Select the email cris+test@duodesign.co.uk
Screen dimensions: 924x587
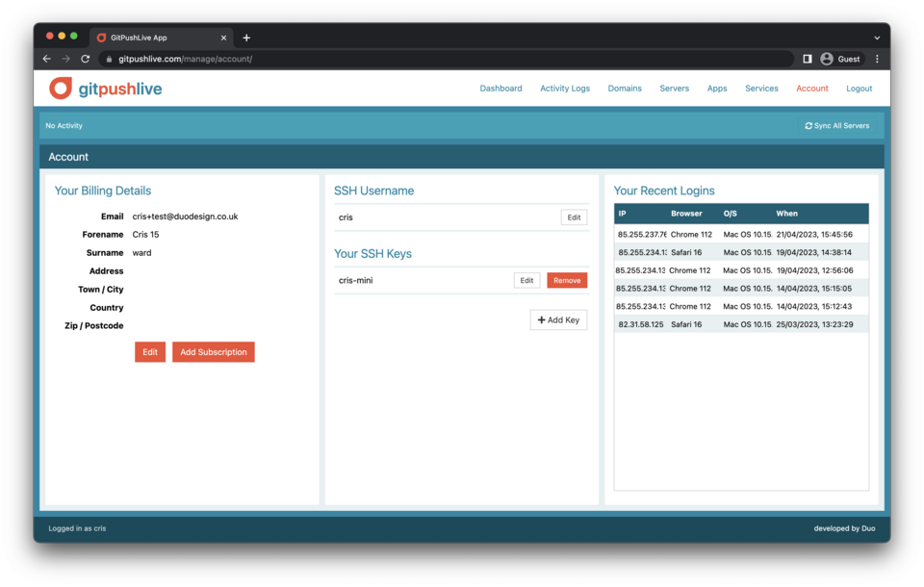pos(185,217)
